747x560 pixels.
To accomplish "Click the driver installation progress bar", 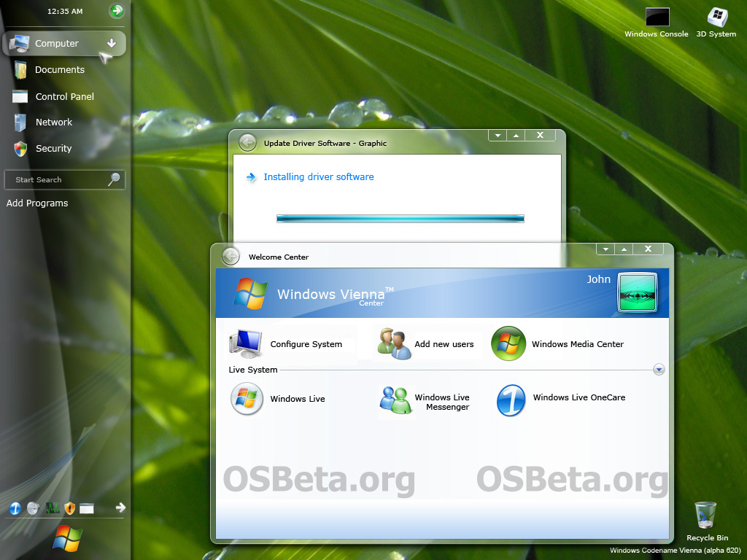I will (400, 218).
